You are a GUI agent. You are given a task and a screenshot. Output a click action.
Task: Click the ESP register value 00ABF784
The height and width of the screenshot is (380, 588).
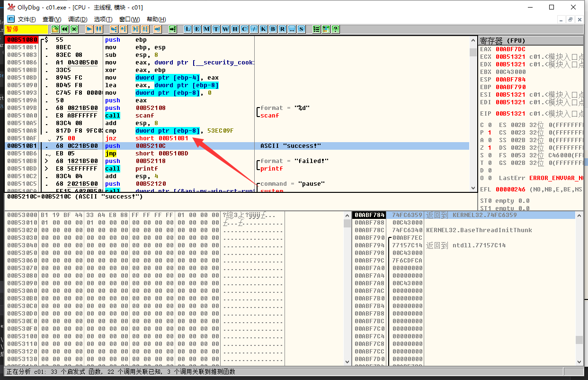[x=510, y=80]
